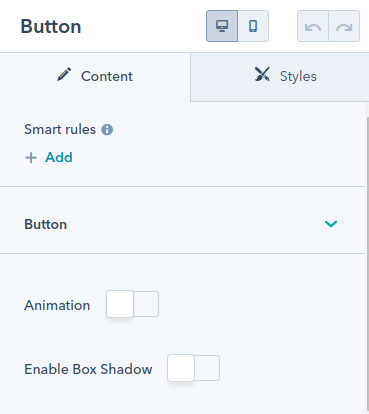Click the panel's vertical scrollbar
This screenshot has width=369, height=414.
(367, 263)
